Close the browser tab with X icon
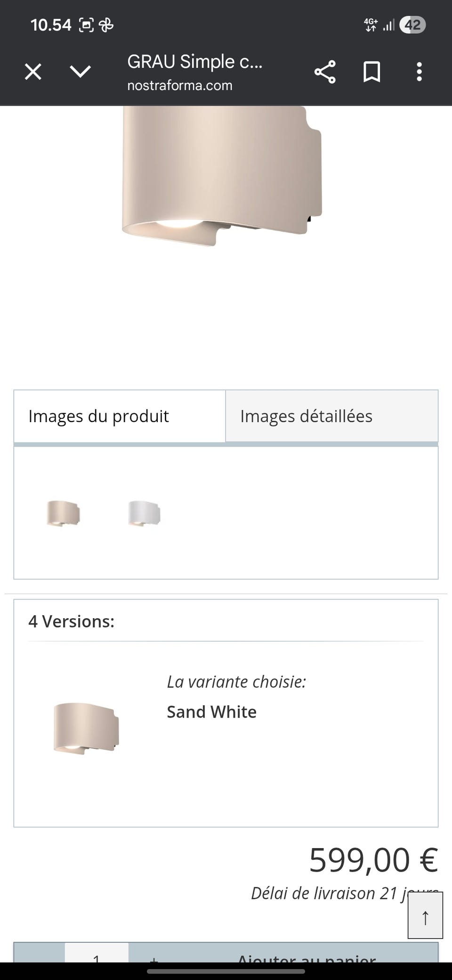 [x=33, y=72]
